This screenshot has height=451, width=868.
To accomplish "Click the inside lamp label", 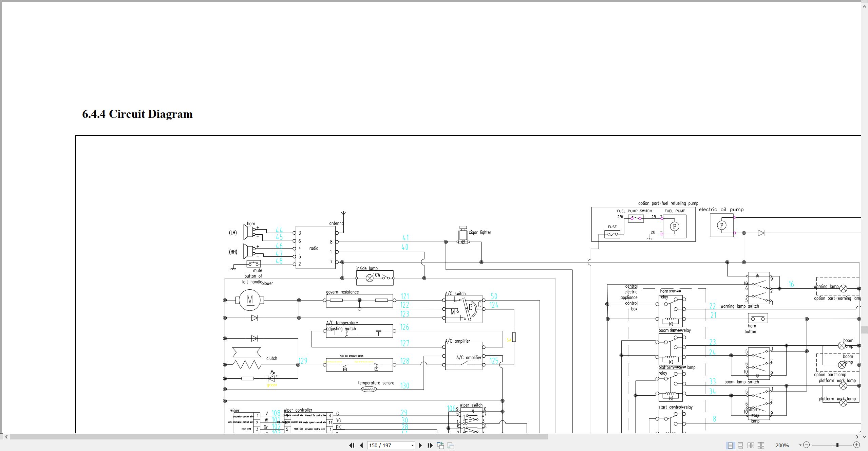I will 367,268.
